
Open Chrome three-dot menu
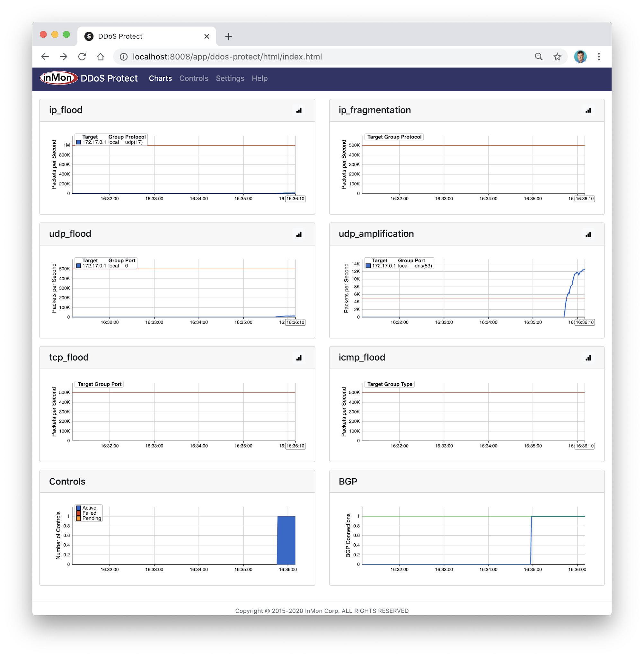(x=599, y=57)
